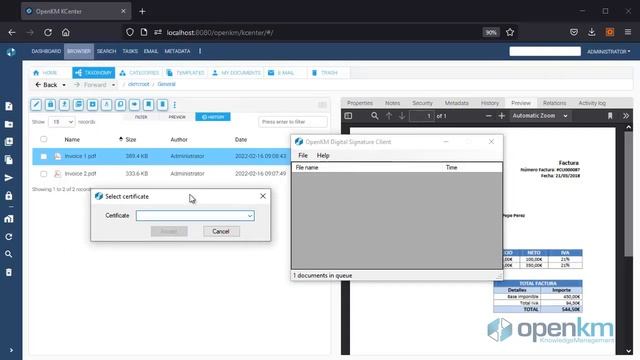Screen dimensions: 640x360
Task: Go to previous page arrow in PDF viewer
Action: click(389, 116)
